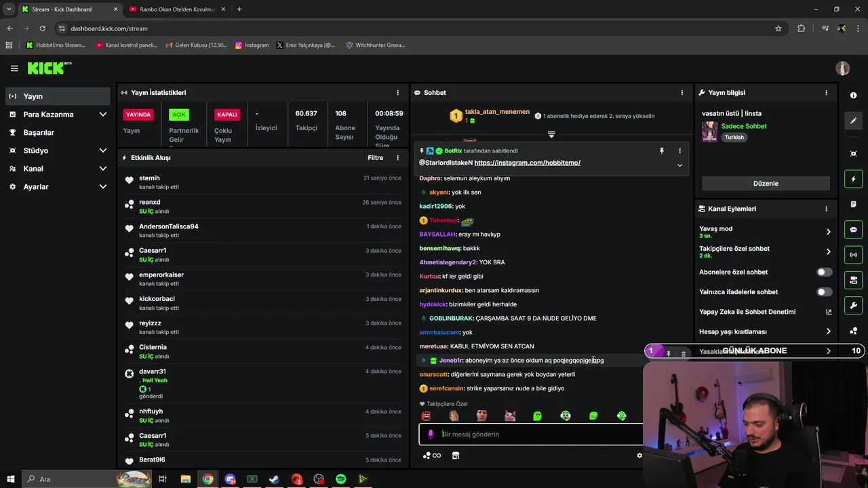Insert the red angry emote

[426, 415]
